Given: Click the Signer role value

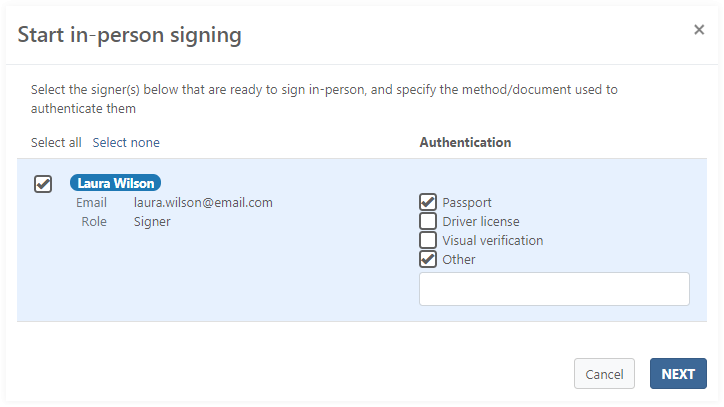Looking at the screenshot, I should [152, 222].
